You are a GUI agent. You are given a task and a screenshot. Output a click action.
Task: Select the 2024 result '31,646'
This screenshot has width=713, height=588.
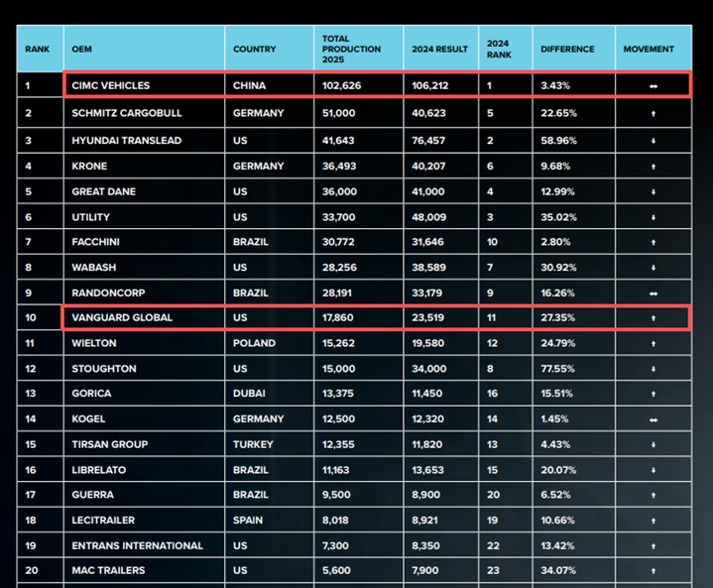427,242
